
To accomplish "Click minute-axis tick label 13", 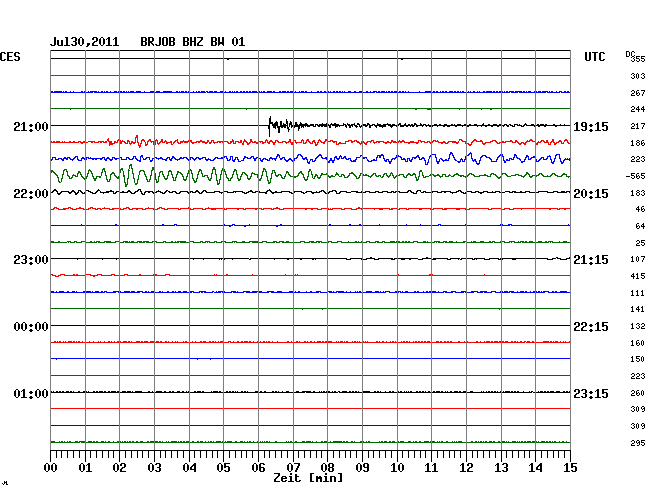I will [501, 468].
